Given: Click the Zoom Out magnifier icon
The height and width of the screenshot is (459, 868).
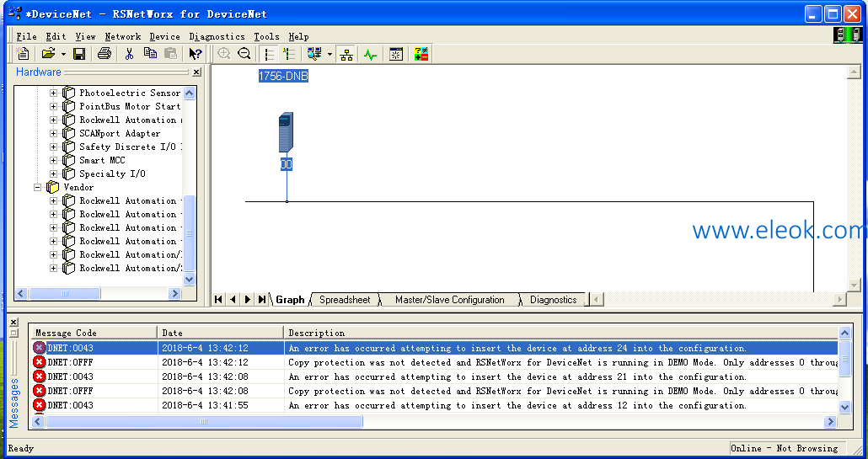Looking at the screenshot, I should coord(244,54).
